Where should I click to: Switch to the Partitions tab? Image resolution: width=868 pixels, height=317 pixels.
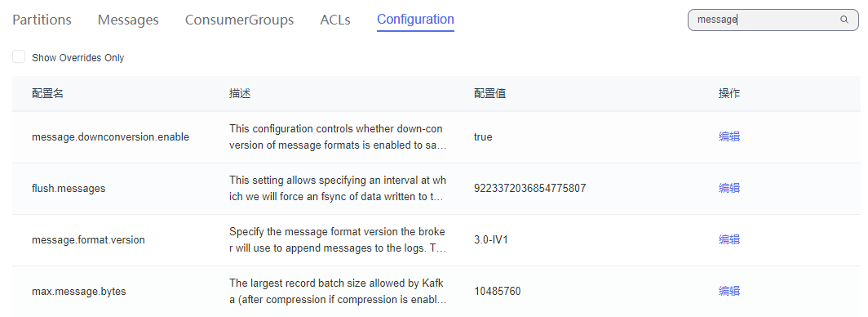[x=42, y=20]
